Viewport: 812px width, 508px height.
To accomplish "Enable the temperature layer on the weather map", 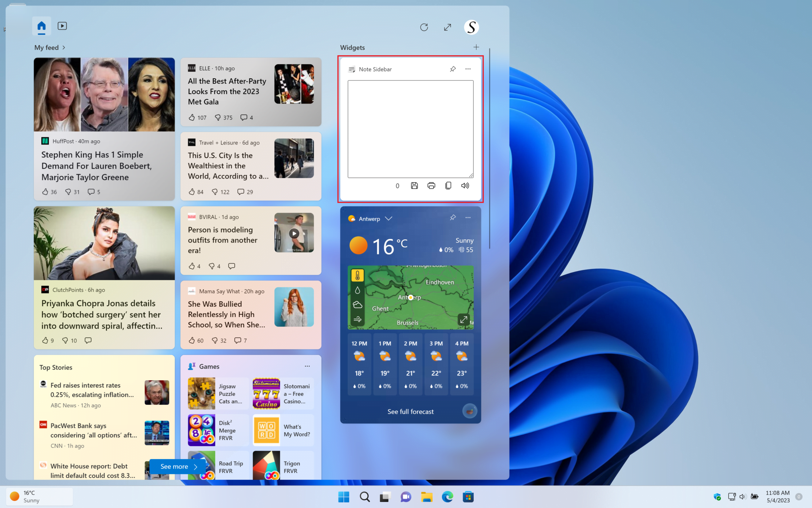I will (x=358, y=275).
